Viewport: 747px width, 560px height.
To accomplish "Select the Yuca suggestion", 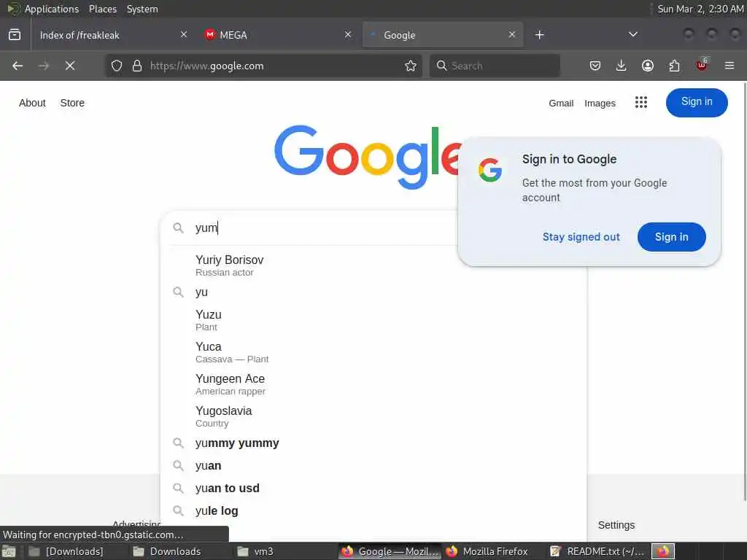I will [x=373, y=352].
